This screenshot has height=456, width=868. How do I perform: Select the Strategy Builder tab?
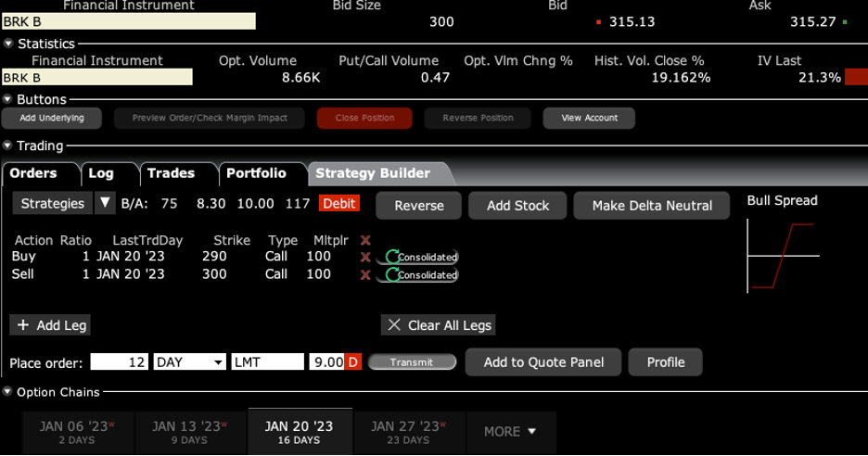[x=373, y=173]
